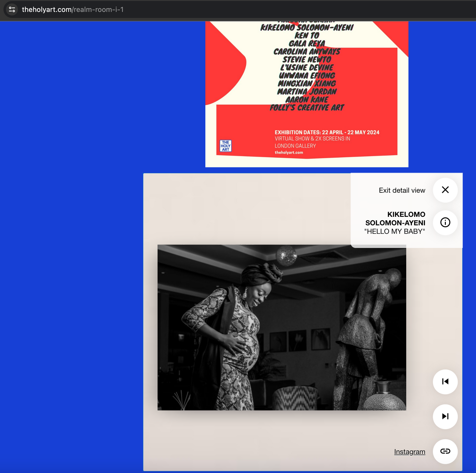The width and height of the screenshot is (476, 473).
Task: Click the site settings icon in address bar
Action: (x=12, y=10)
